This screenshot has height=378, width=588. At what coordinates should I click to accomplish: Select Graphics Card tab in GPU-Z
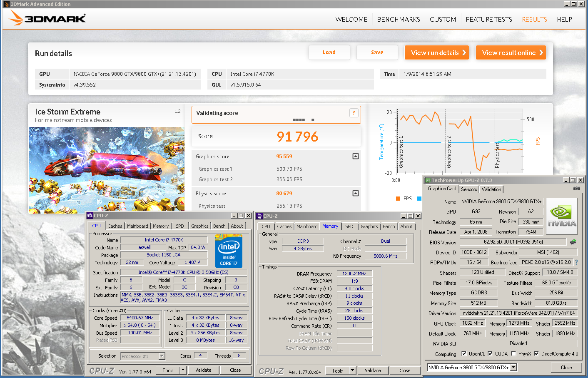coord(442,189)
